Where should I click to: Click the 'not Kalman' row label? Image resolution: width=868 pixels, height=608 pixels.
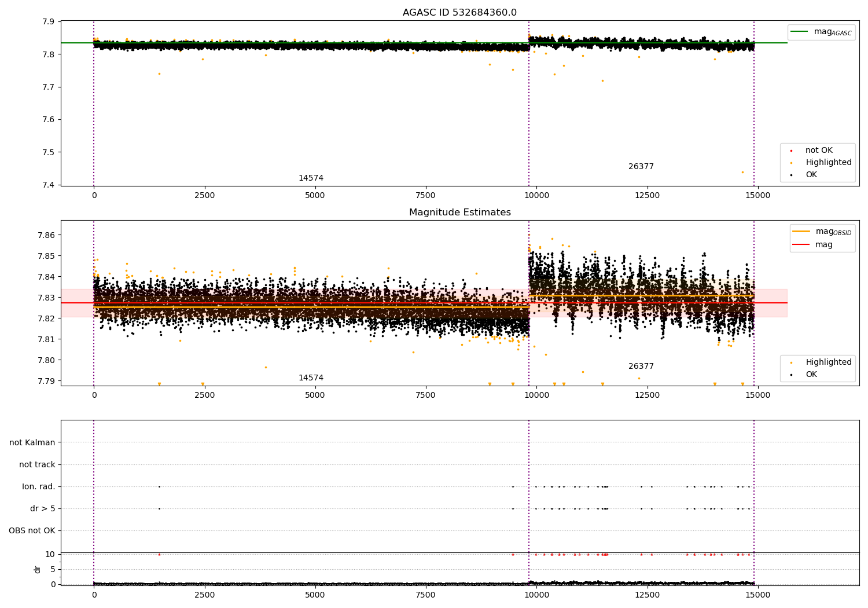[x=32, y=443]
